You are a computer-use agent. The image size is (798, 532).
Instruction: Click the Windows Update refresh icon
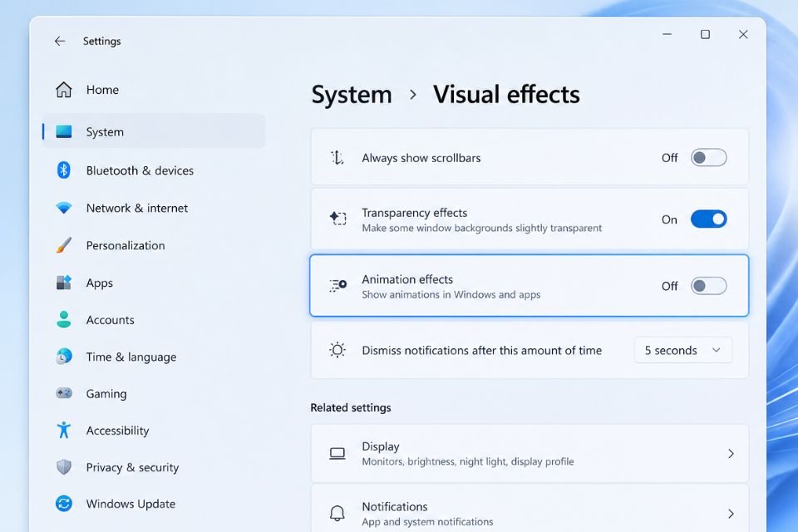pos(64,504)
